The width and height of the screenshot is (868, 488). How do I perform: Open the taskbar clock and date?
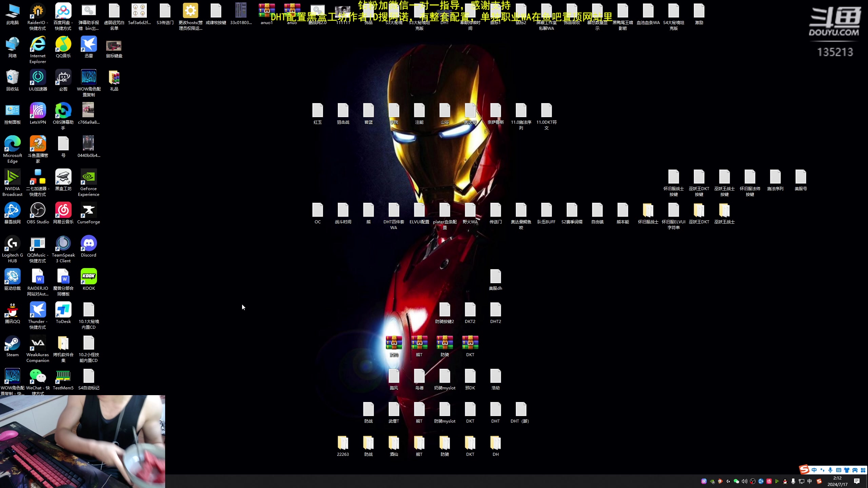(837, 481)
